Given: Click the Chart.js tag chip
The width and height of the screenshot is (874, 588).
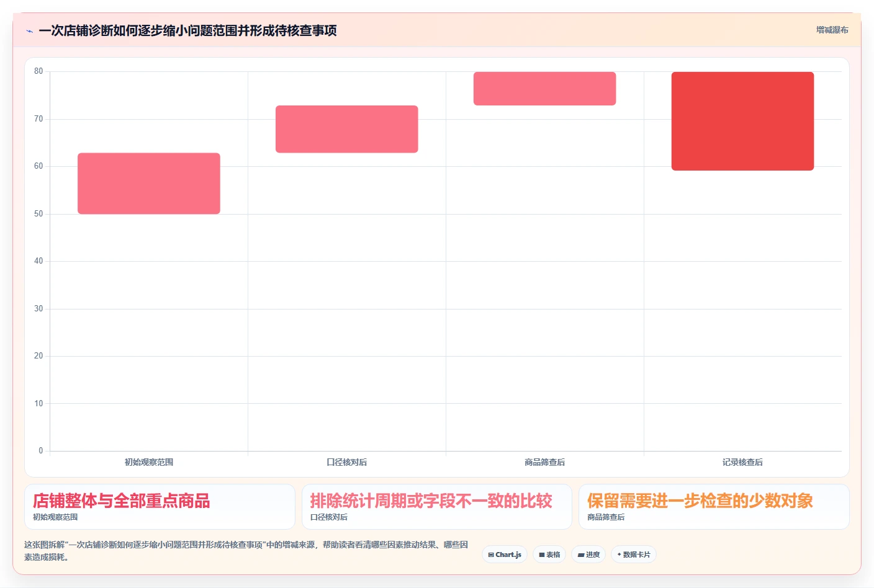Looking at the screenshot, I should (505, 555).
